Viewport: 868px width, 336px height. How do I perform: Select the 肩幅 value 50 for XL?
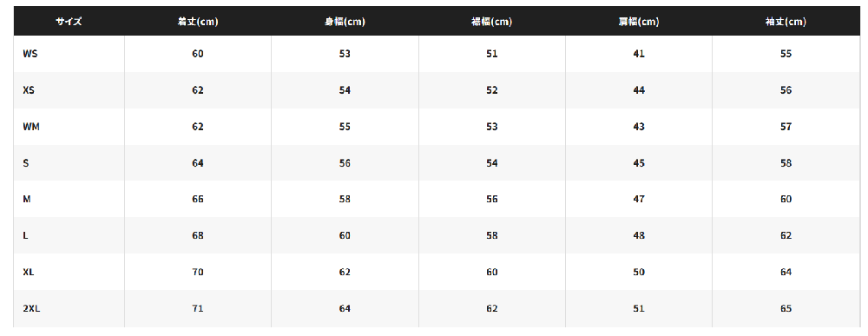639,273
